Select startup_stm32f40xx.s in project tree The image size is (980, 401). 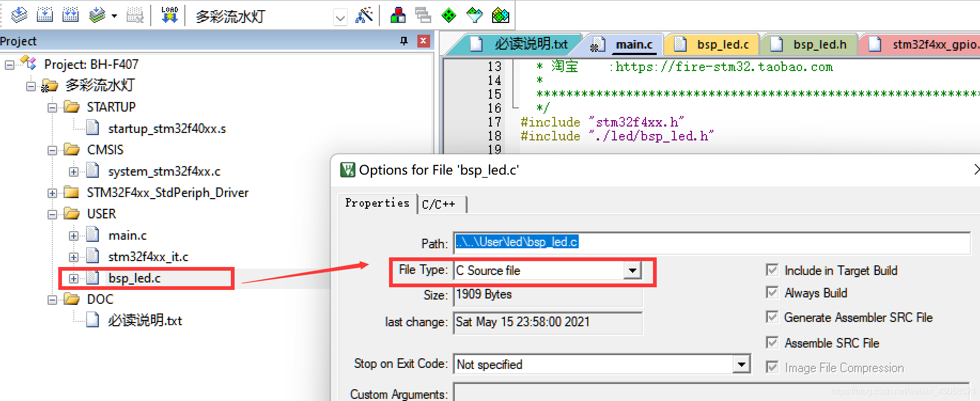pyautogui.click(x=167, y=129)
